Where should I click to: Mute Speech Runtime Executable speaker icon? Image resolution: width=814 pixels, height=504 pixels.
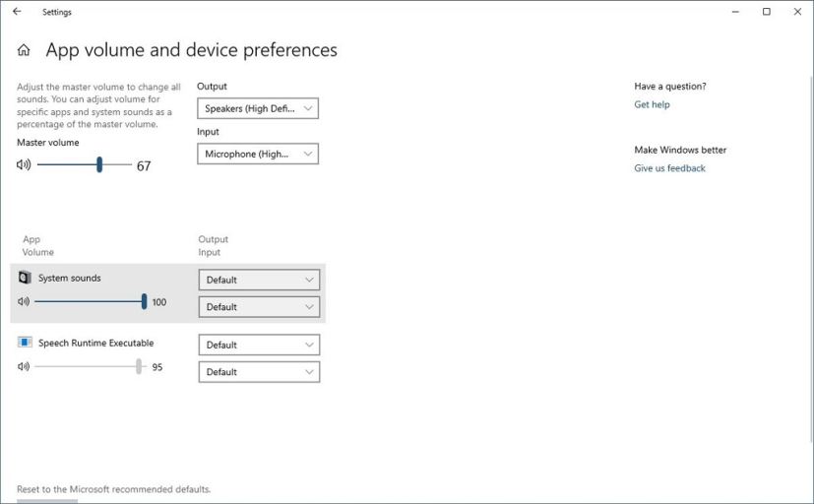pos(24,366)
